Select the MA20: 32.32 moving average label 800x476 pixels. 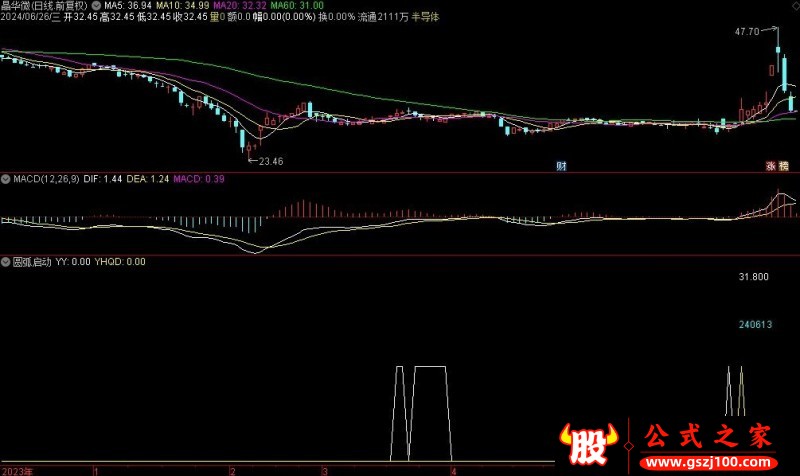(240, 6)
